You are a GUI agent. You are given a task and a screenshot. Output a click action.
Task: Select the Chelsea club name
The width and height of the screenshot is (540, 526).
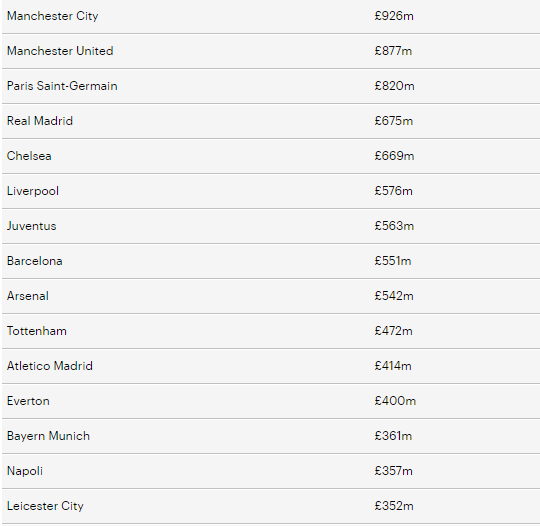(x=29, y=156)
